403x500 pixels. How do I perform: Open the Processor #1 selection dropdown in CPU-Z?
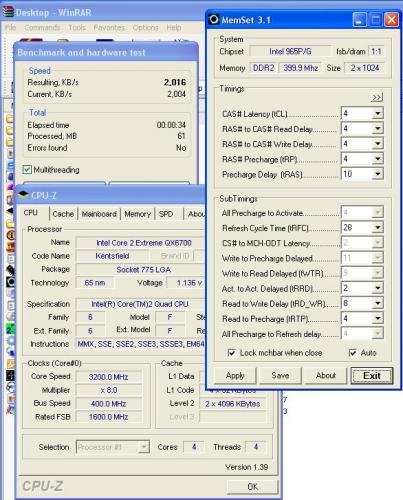[x=144, y=447]
